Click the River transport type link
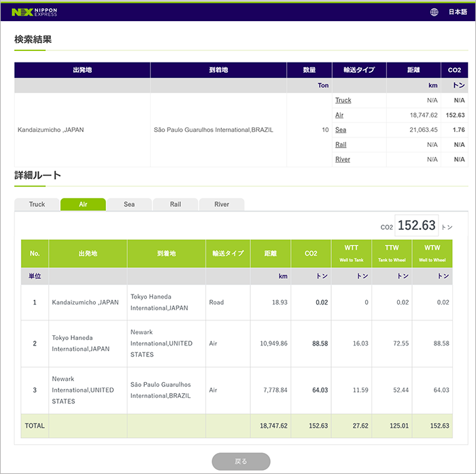Image resolution: width=476 pixels, height=474 pixels. (x=342, y=160)
